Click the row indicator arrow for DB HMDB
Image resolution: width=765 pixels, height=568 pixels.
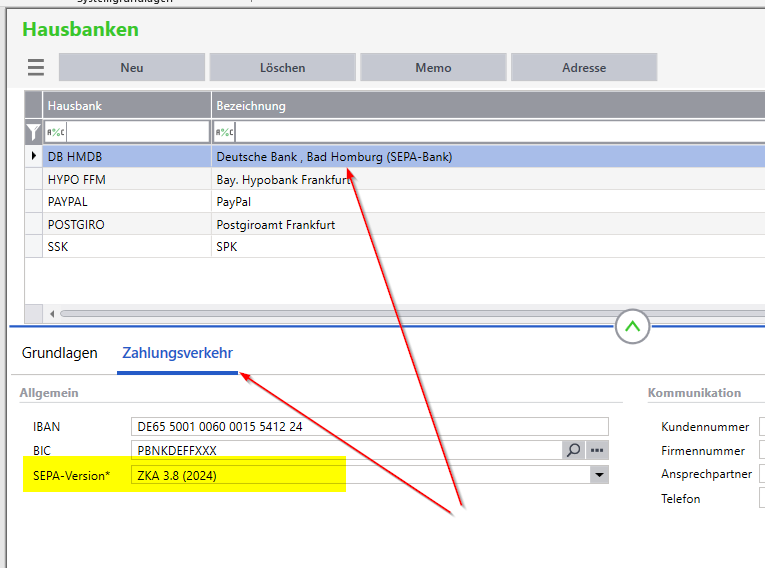click(34, 156)
